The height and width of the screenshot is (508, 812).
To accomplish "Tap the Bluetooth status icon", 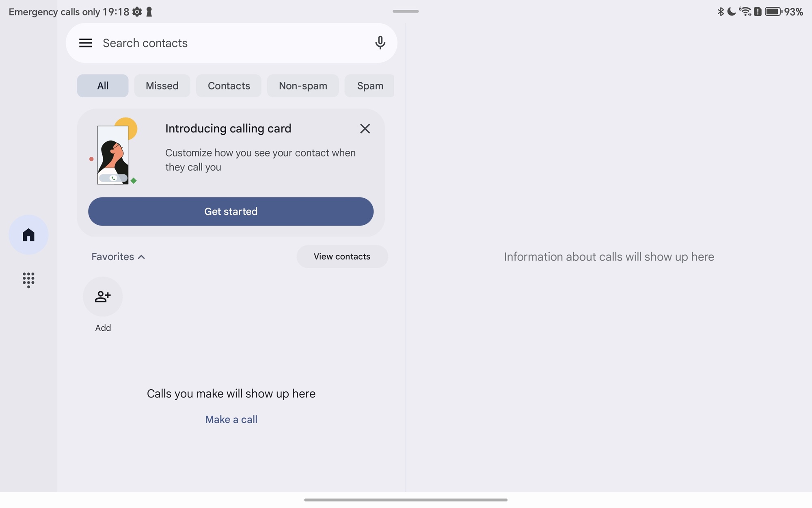I will (721, 12).
